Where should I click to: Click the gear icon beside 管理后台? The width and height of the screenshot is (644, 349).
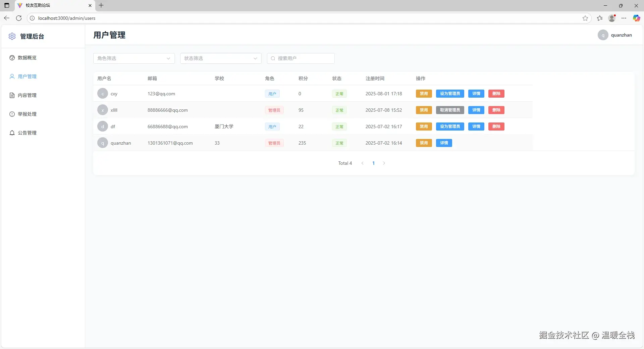tap(12, 36)
